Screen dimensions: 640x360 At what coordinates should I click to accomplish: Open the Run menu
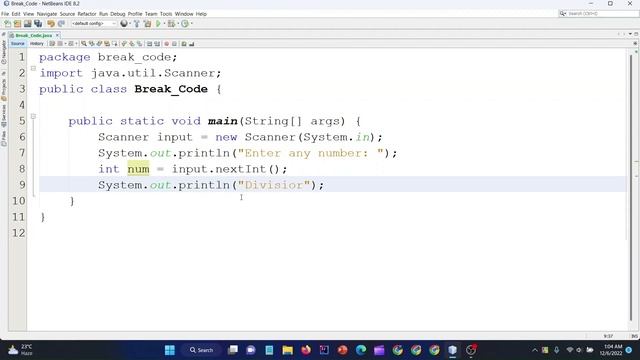pos(103,14)
